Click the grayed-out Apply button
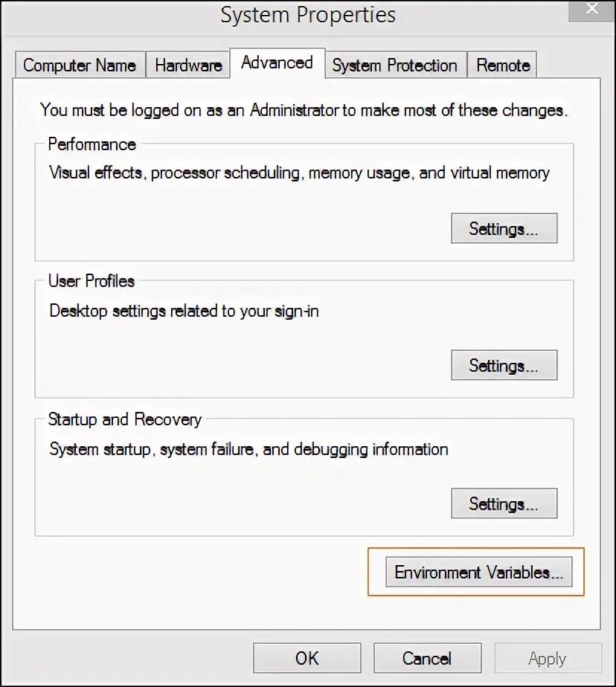Image resolution: width=616 pixels, height=687 pixels. [548, 658]
